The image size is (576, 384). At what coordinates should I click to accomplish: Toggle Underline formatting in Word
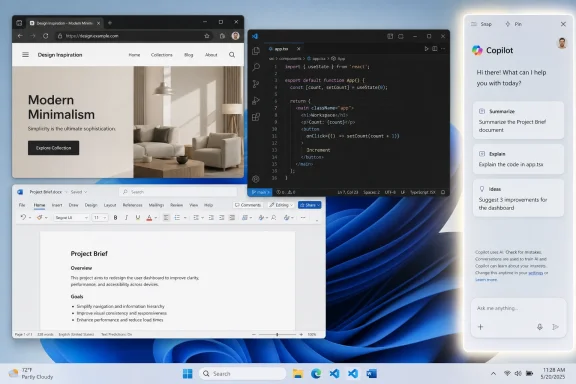click(x=138, y=218)
